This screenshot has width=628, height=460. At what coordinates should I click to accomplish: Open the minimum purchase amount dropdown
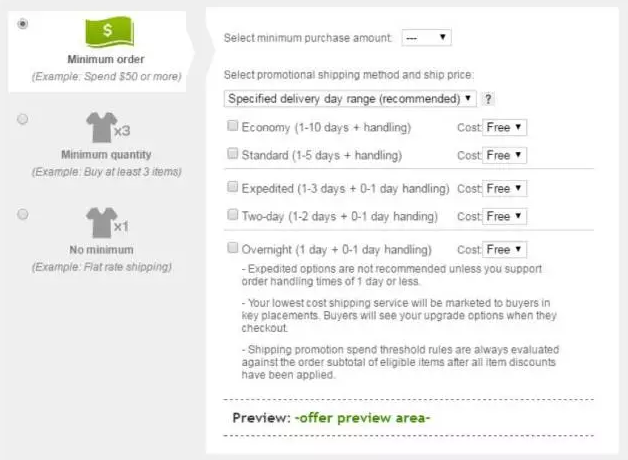[x=426, y=38]
